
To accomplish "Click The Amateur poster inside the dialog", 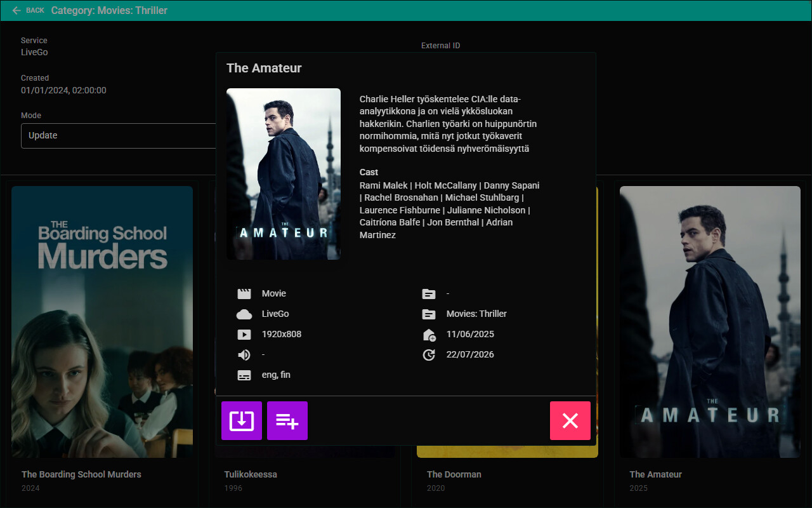I will tap(284, 174).
